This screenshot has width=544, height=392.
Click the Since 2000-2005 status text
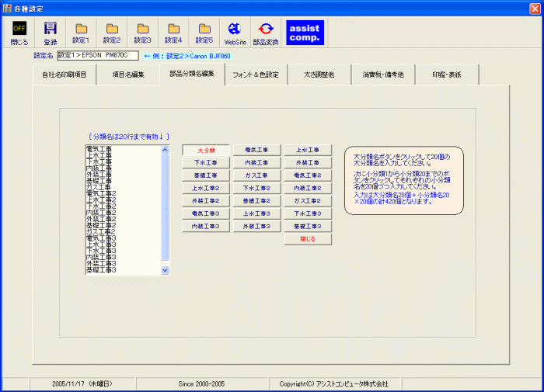pyautogui.click(x=201, y=383)
